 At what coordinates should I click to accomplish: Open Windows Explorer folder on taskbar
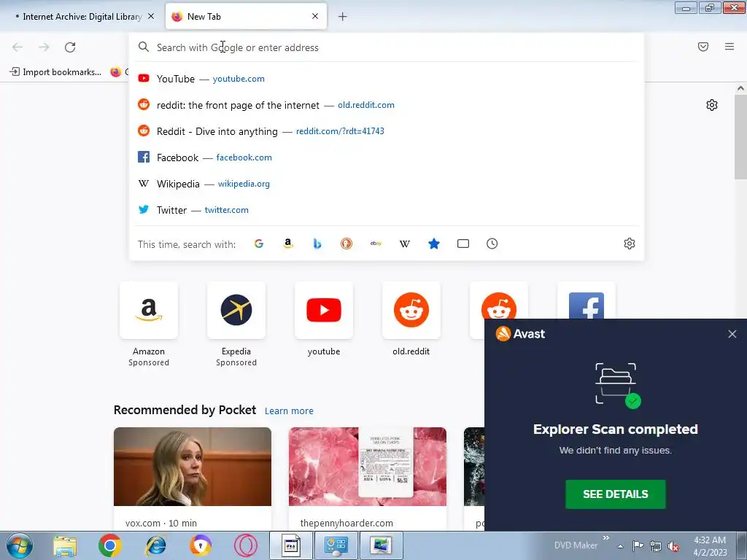[65, 545]
